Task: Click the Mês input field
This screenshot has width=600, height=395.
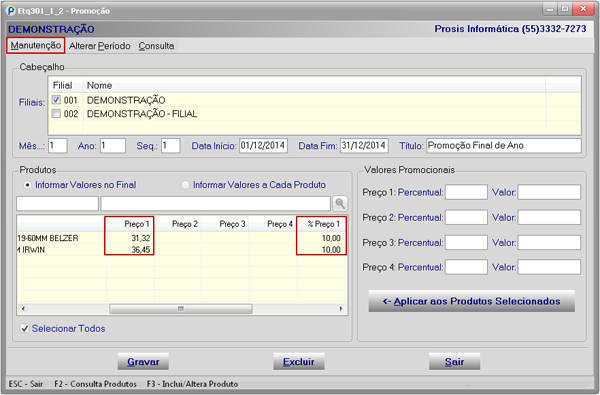Action: pos(58,146)
